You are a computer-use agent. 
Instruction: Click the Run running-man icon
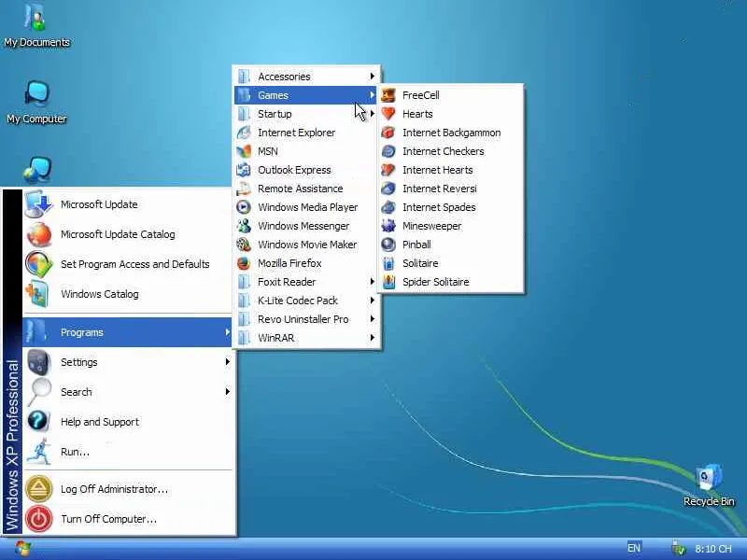click(38, 452)
